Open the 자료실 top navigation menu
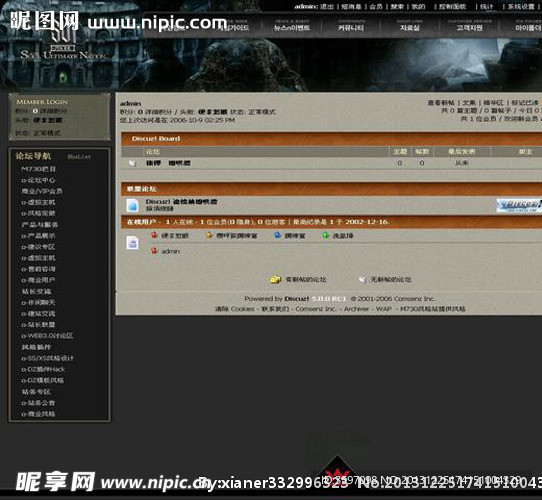The height and width of the screenshot is (500, 542). coord(410,27)
